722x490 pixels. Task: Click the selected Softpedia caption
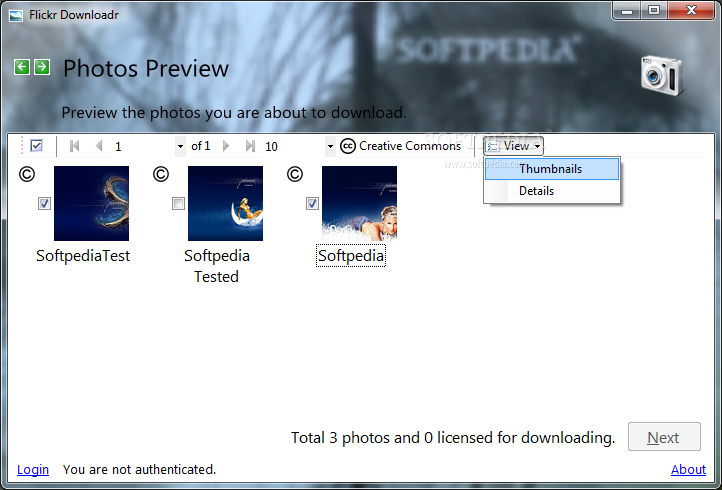(351, 256)
